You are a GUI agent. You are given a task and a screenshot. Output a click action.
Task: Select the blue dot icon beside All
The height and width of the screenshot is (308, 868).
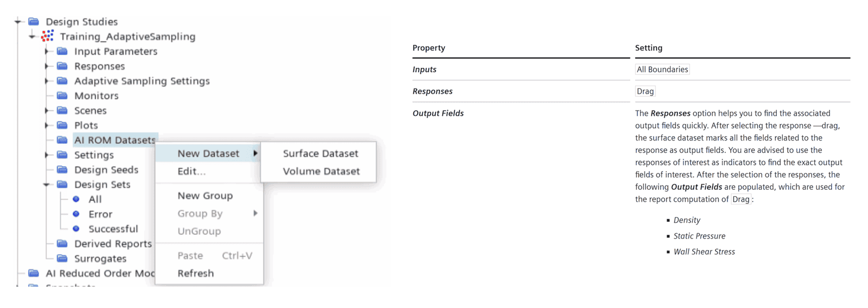76,199
